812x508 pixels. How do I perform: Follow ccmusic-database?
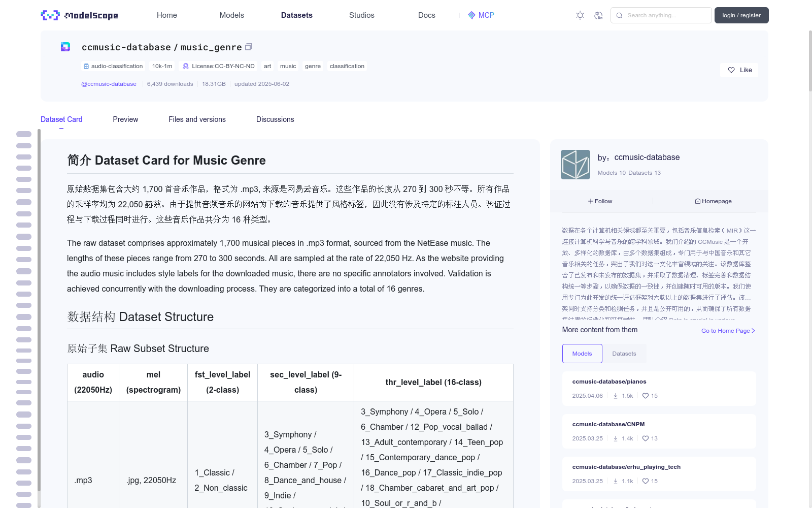[600, 201]
